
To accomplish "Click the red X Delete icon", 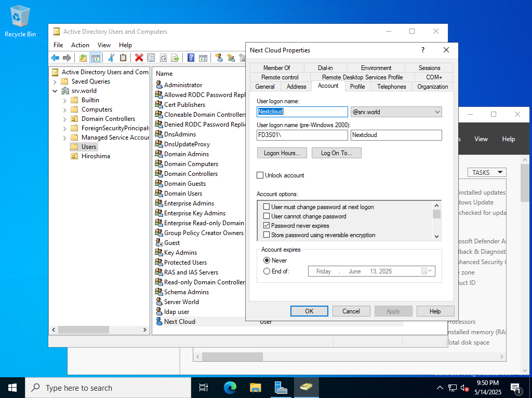I will (x=139, y=58).
